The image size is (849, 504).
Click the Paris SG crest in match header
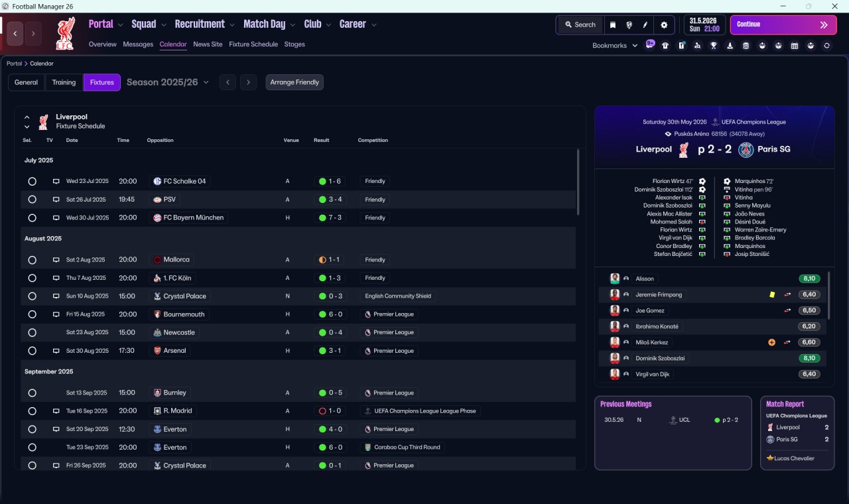pyautogui.click(x=746, y=150)
